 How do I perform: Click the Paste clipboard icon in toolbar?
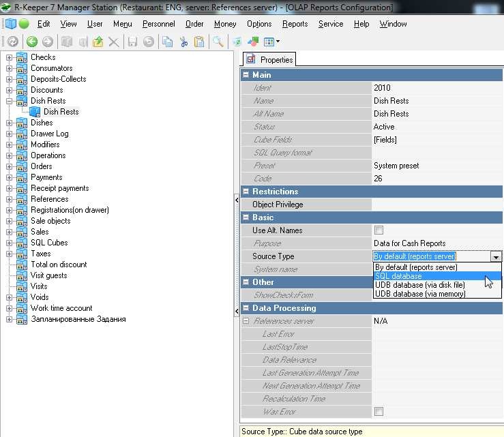[199, 42]
